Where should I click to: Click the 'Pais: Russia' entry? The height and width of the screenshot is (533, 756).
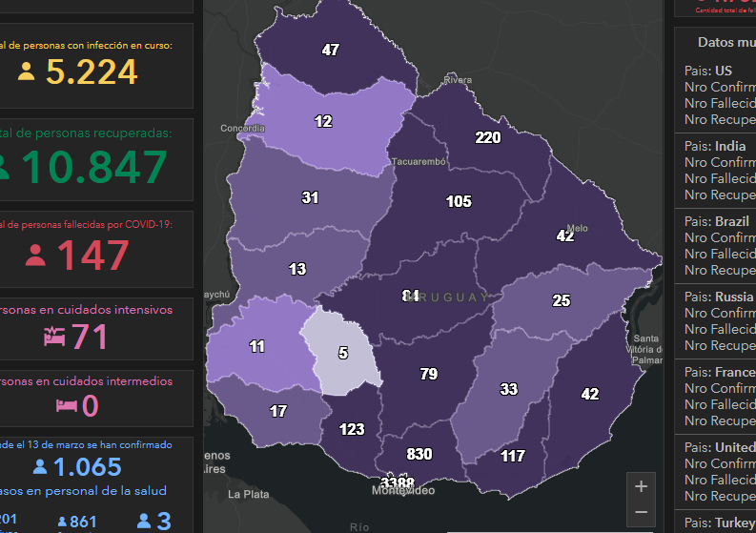click(x=719, y=297)
